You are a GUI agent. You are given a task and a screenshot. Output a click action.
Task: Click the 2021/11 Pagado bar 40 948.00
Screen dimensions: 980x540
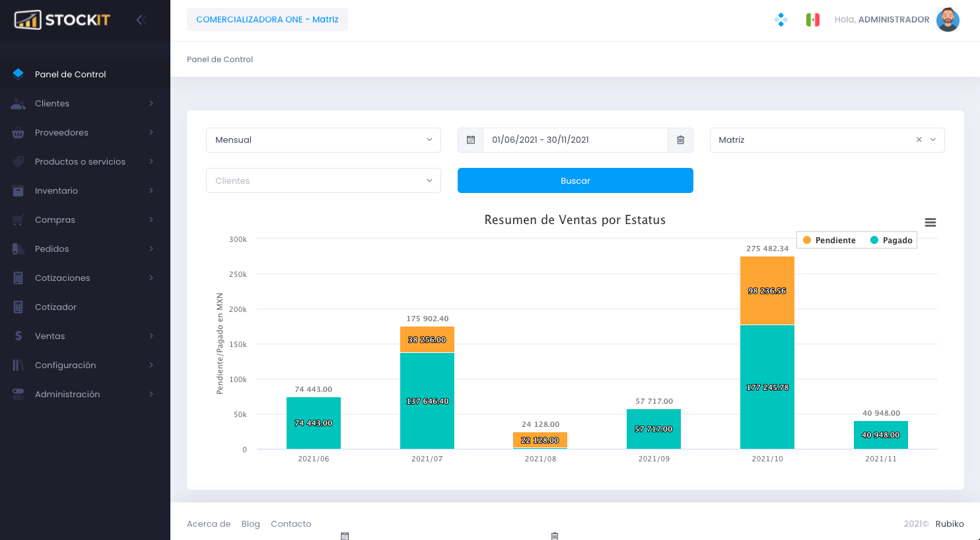tap(881, 435)
